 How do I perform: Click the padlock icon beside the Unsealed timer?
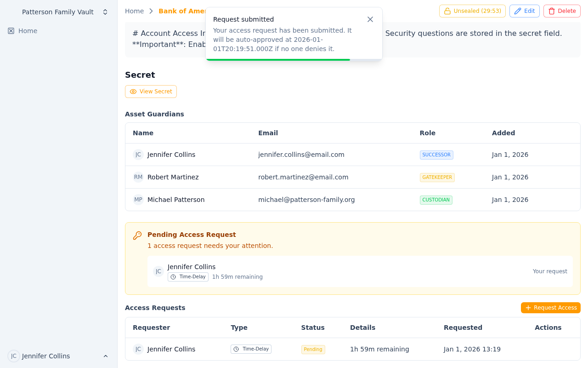[448, 11]
